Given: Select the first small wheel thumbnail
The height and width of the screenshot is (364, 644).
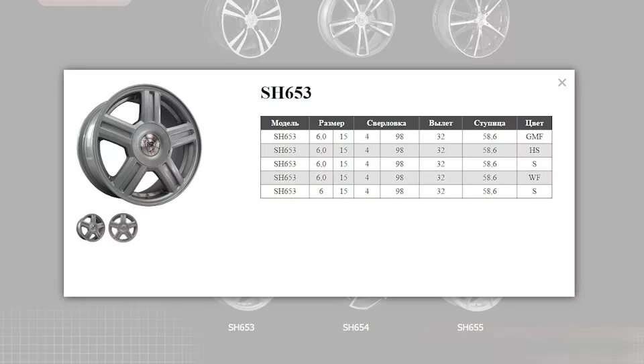Looking at the screenshot, I should 91,227.
